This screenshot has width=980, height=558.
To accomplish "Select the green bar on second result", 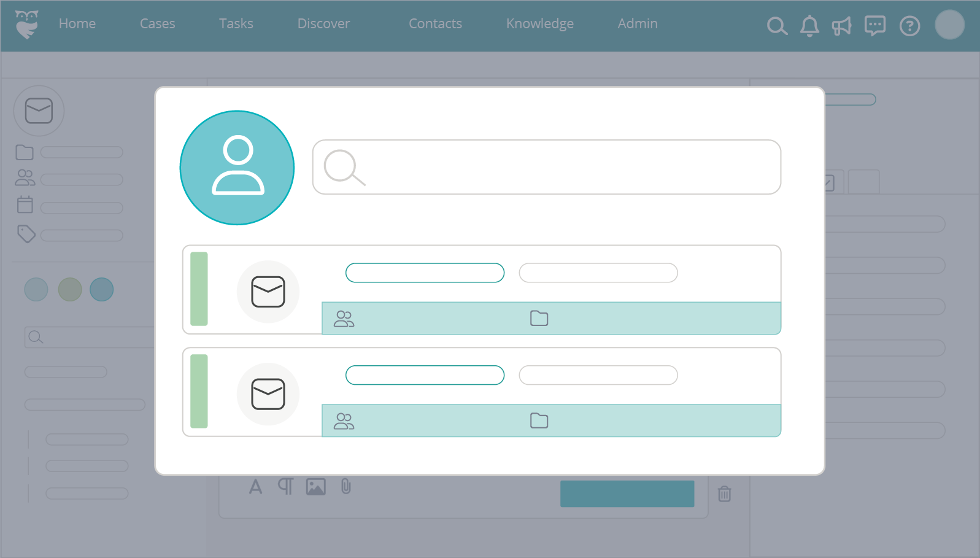I will click(x=199, y=391).
